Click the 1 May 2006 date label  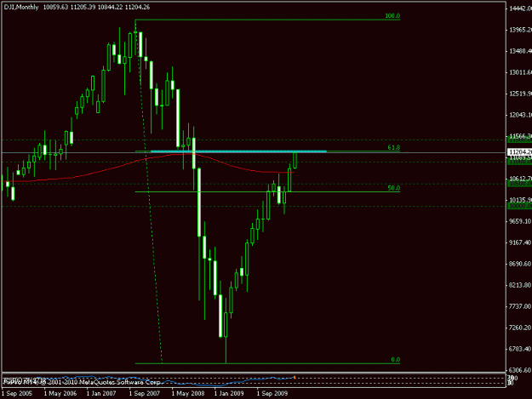click(60, 394)
